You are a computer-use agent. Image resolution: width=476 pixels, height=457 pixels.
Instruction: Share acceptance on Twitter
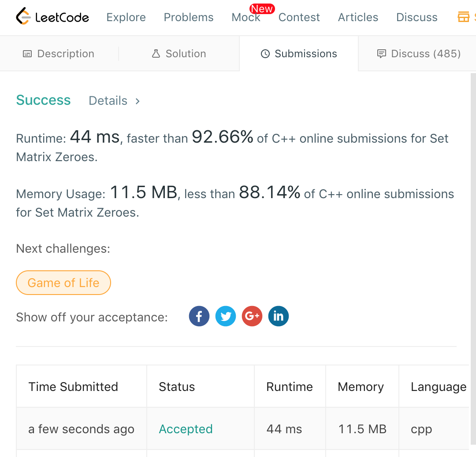tap(226, 316)
